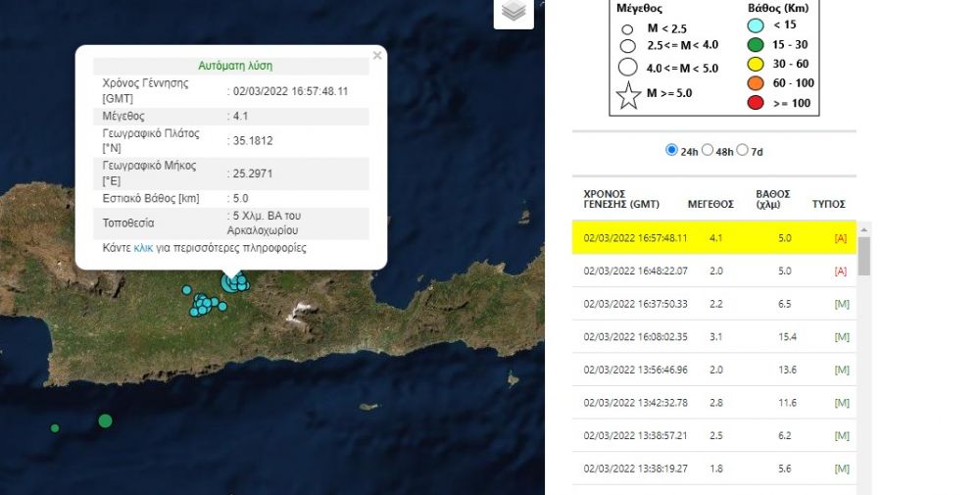
Task: Select the 16:08:02.35 magnitude 3.1 row
Action: tap(713, 337)
